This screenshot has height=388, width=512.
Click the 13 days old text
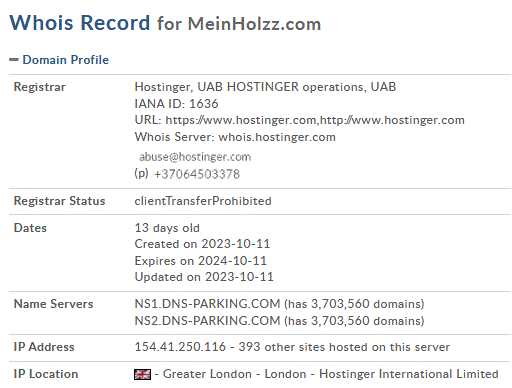(x=167, y=228)
